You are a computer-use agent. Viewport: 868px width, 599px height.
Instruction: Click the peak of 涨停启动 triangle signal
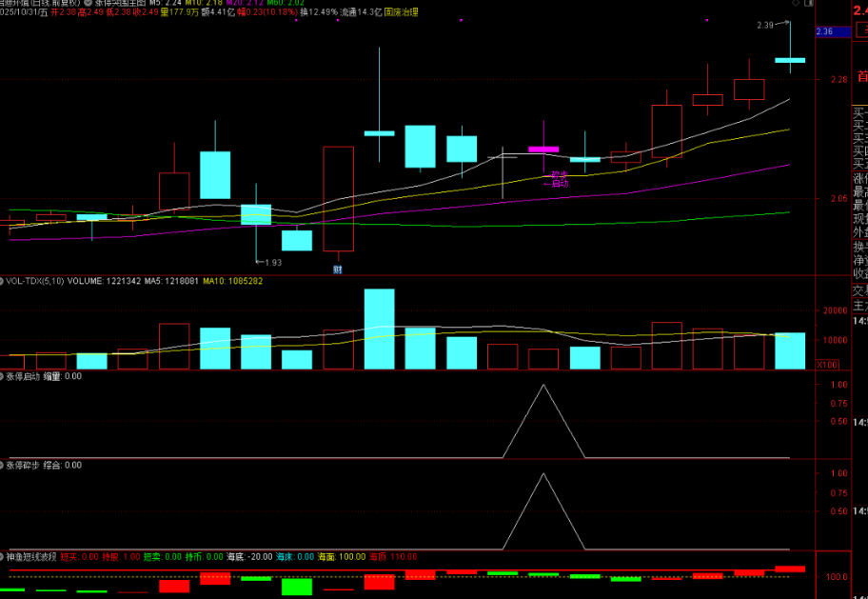543,385
